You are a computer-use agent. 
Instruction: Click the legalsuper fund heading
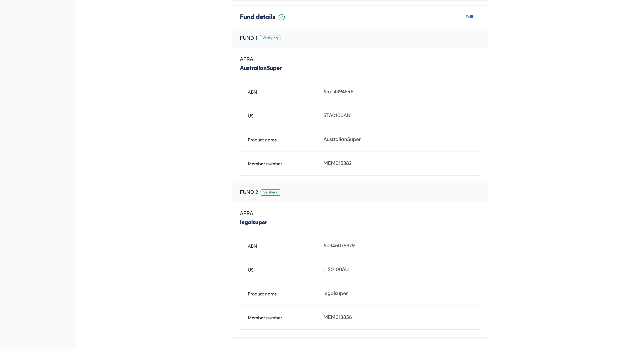tap(254, 222)
